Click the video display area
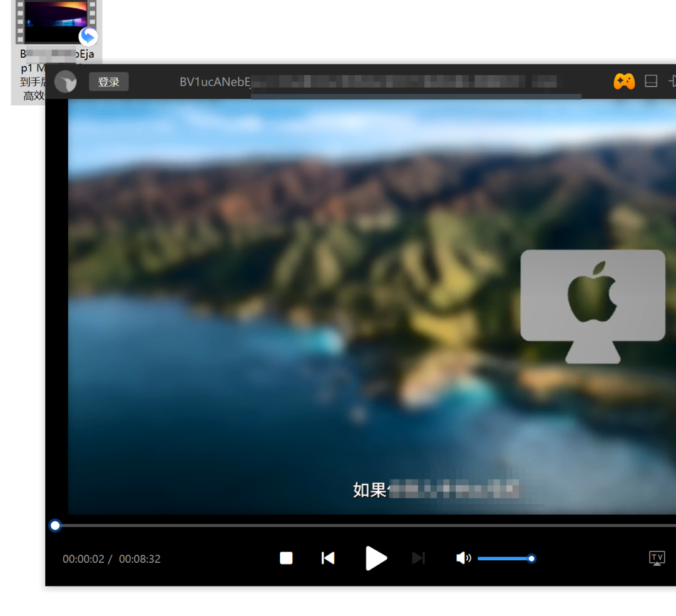676x616 pixels. point(372,307)
